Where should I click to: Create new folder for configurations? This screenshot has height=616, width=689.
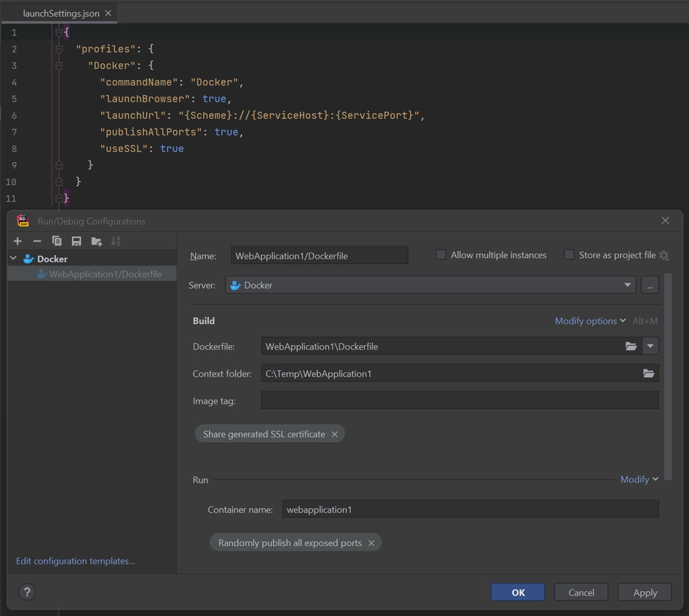click(96, 241)
